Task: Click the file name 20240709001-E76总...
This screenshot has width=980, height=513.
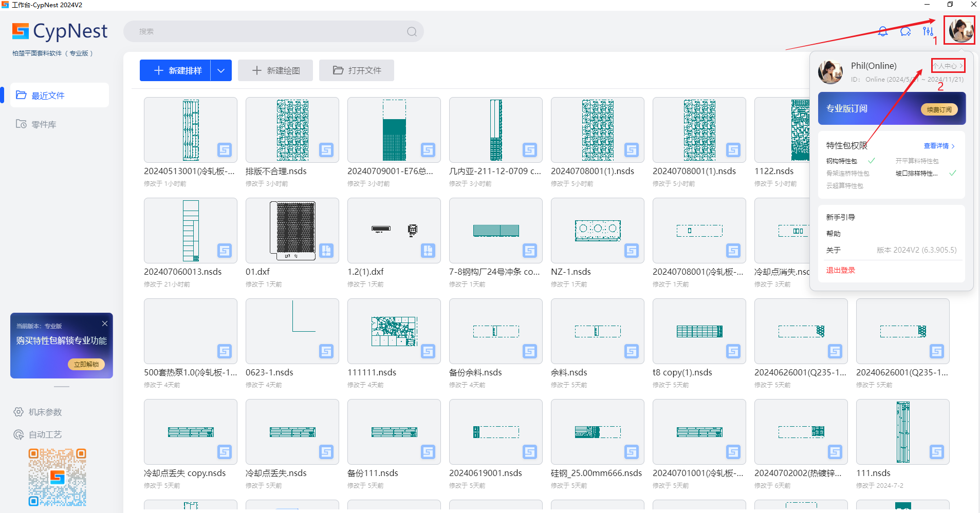Action: click(x=391, y=171)
